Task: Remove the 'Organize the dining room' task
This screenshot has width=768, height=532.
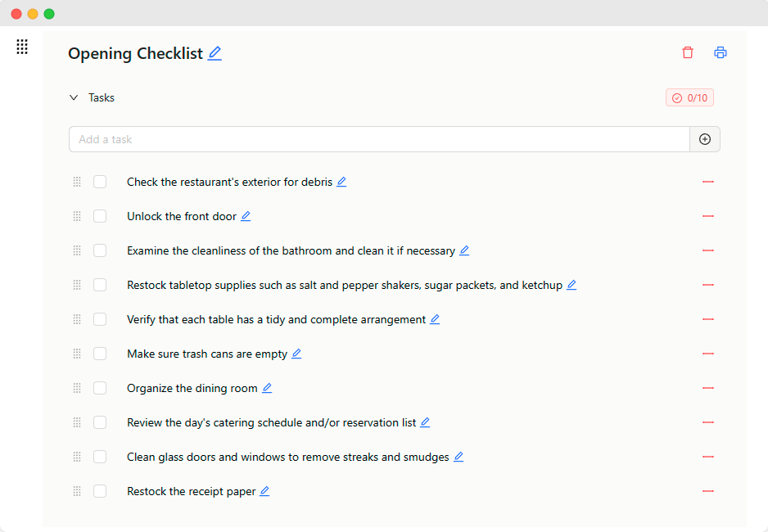Action: [708, 388]
